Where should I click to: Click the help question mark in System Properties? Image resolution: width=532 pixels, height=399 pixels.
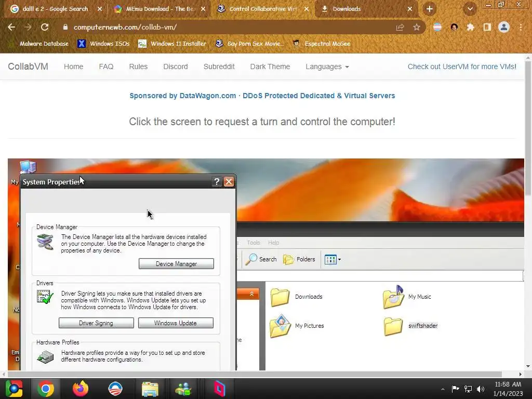coord(217,182)
